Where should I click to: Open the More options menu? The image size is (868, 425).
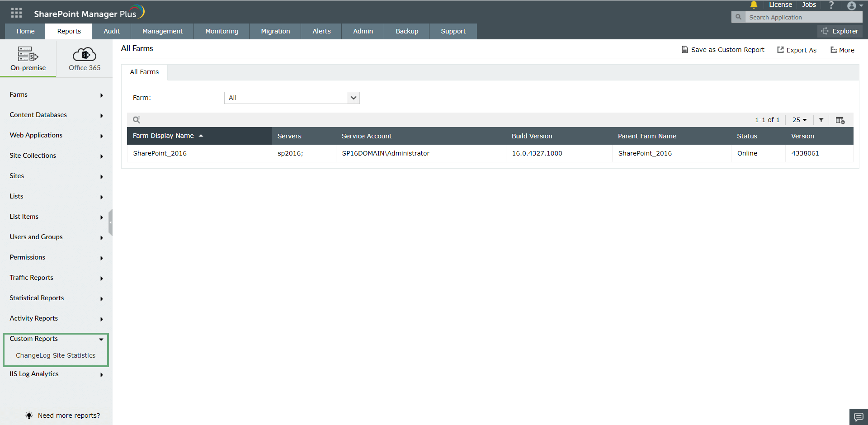(x=842, y=50)
